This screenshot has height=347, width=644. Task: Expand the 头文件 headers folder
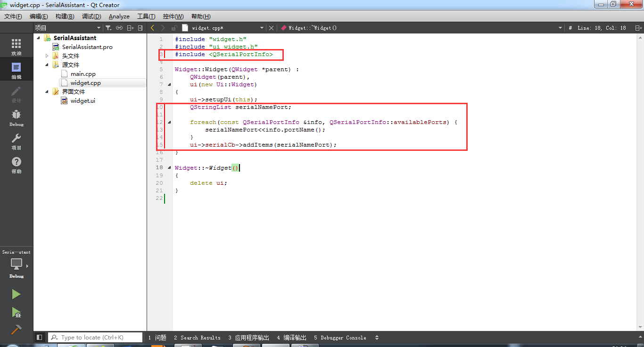coord(47,56)
